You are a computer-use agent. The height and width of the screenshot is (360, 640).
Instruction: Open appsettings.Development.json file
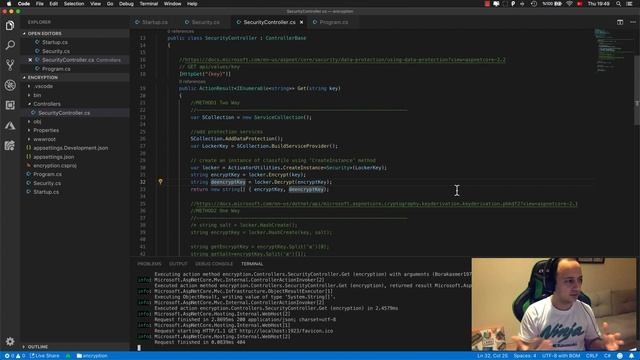point(71,148)
